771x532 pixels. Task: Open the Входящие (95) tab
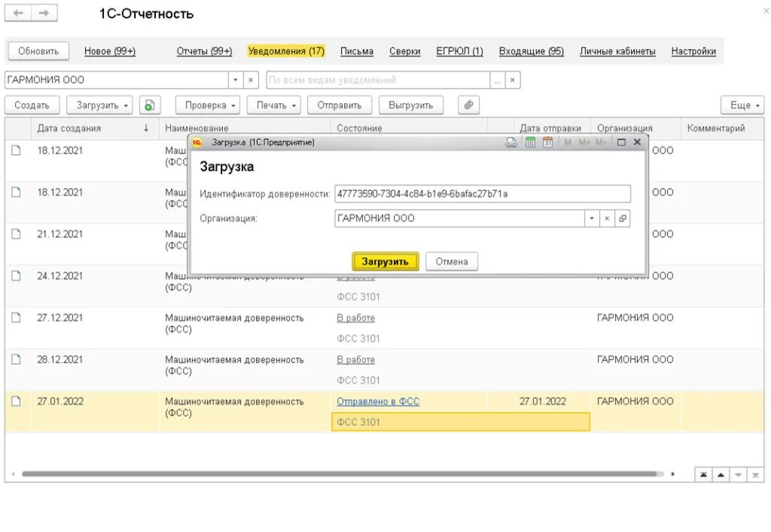pos(532,51)
